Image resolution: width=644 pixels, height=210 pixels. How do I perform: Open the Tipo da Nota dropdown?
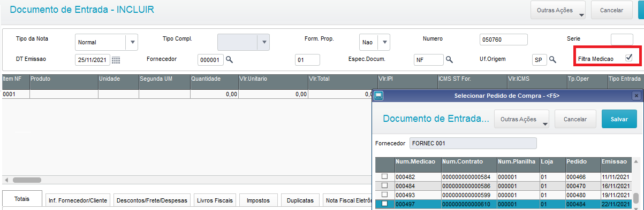(x=132, y=42)
